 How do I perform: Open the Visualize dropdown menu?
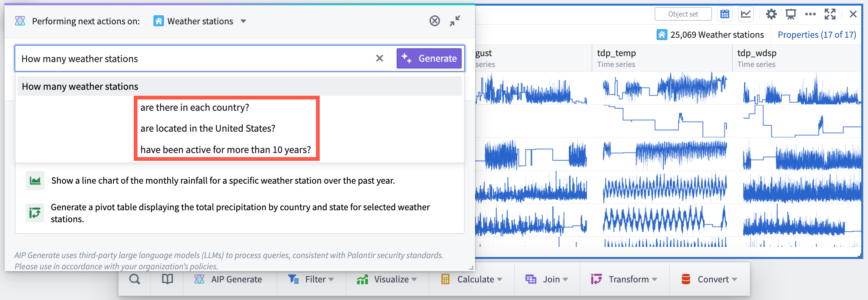click(387, 279)
